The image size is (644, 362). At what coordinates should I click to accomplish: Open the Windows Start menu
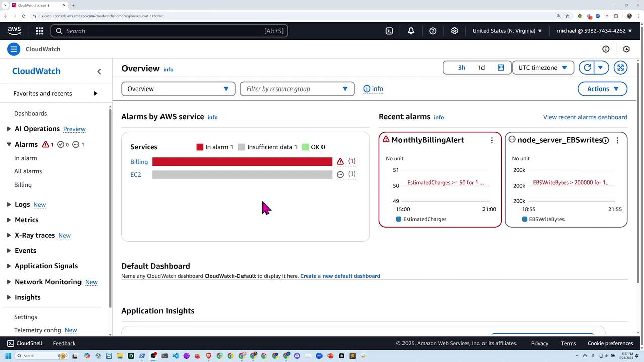pyautogui.click(x=8, y=356)
